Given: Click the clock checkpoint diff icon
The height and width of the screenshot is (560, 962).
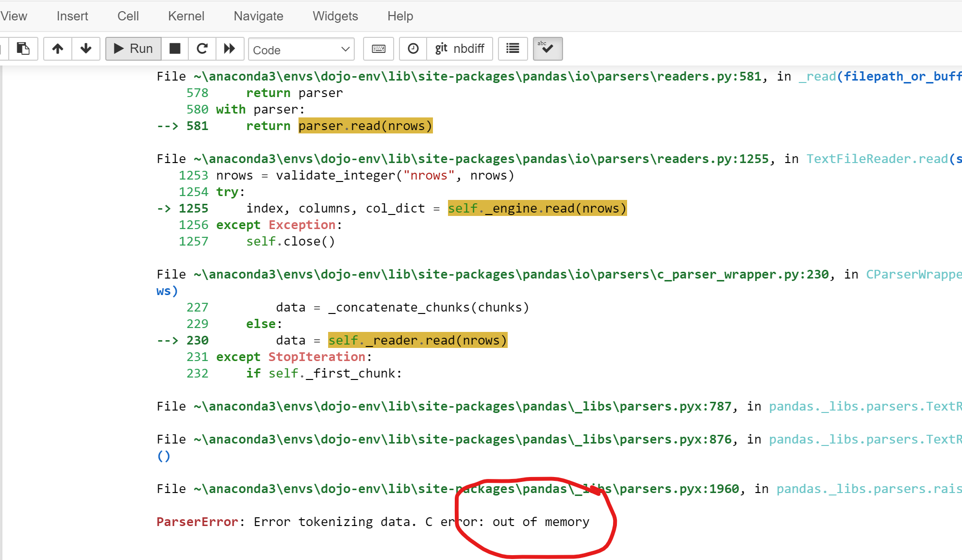Looking at the screenshot, I should tap(413, 49).
